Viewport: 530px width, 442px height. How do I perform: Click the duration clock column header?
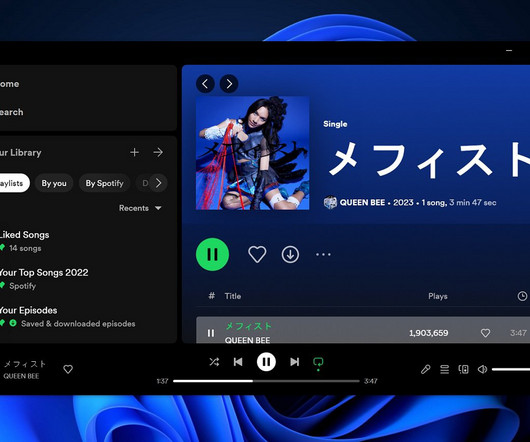[x=522, y=296]
